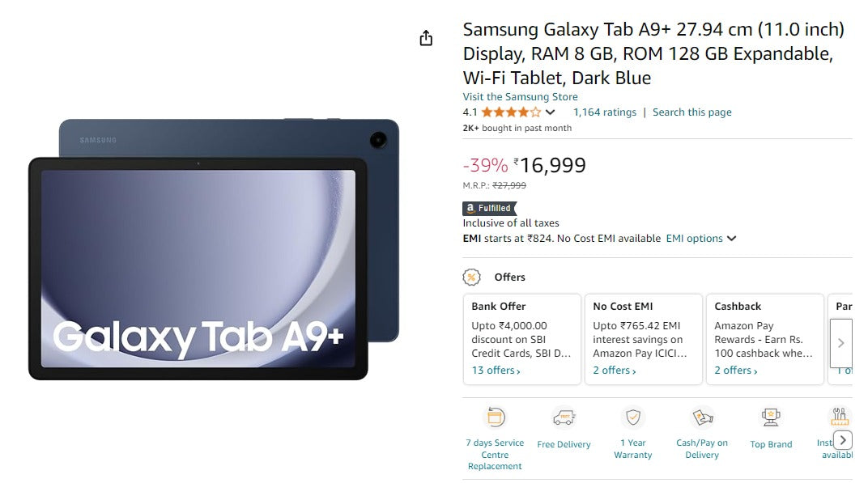Click the Free Delivery truck icon
This screenshot has width=868, height=483.
(564, 417)
